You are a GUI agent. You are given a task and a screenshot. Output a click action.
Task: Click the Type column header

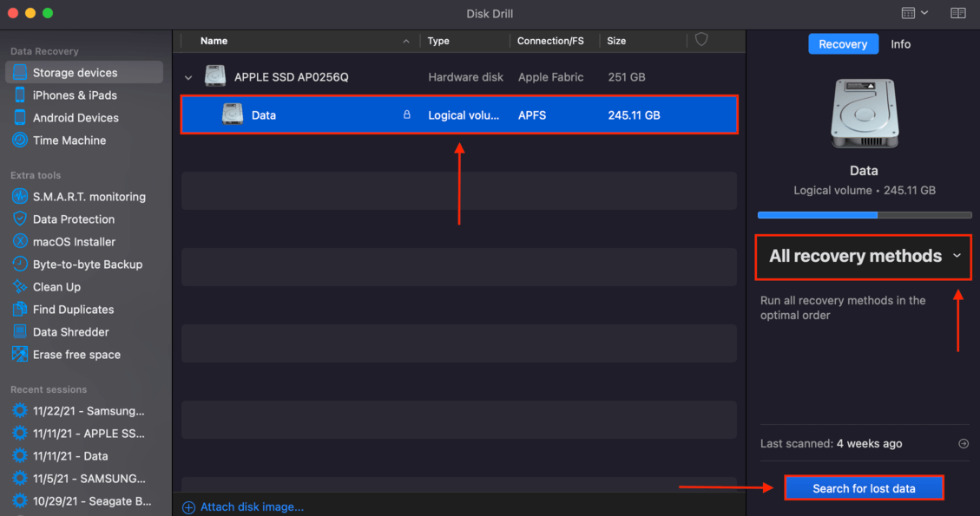tap(438, 41)
